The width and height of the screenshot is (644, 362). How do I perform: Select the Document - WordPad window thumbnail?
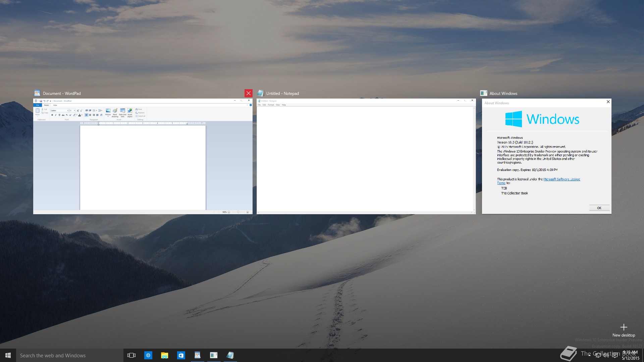[143, 156]
